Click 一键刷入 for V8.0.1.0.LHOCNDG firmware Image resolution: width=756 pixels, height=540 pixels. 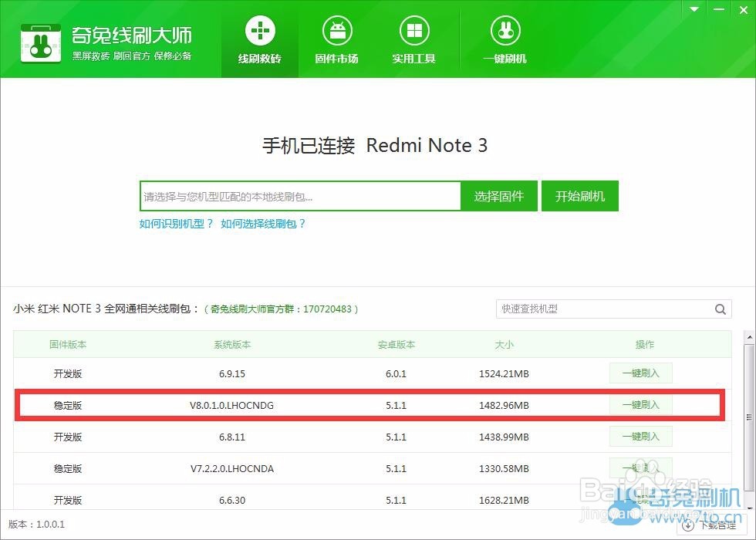641,405
